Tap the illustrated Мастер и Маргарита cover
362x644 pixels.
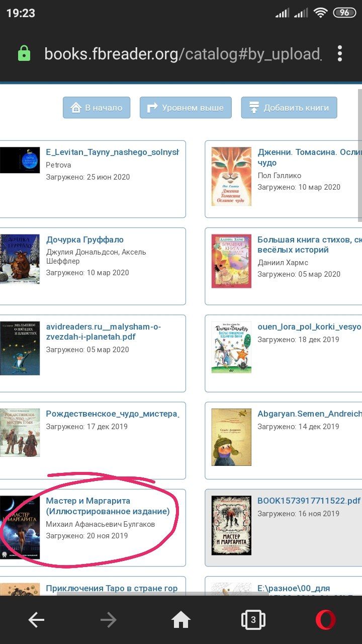[x=20, y=527]
